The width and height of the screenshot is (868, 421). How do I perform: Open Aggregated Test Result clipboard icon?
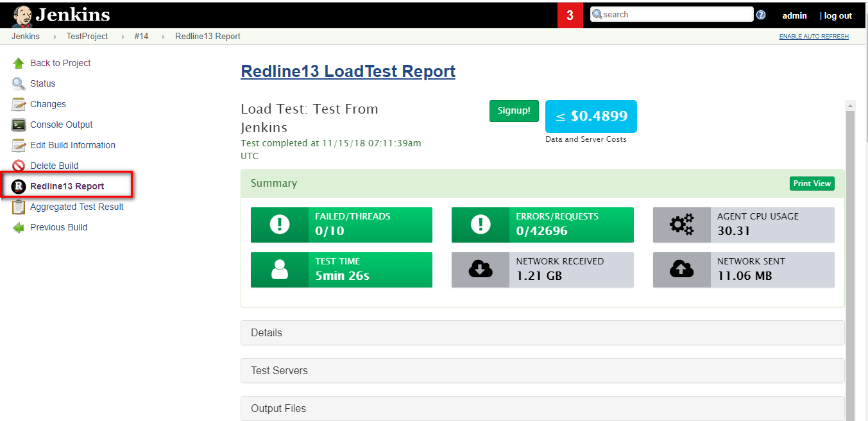pyautogui.click(x=17, y=206)
